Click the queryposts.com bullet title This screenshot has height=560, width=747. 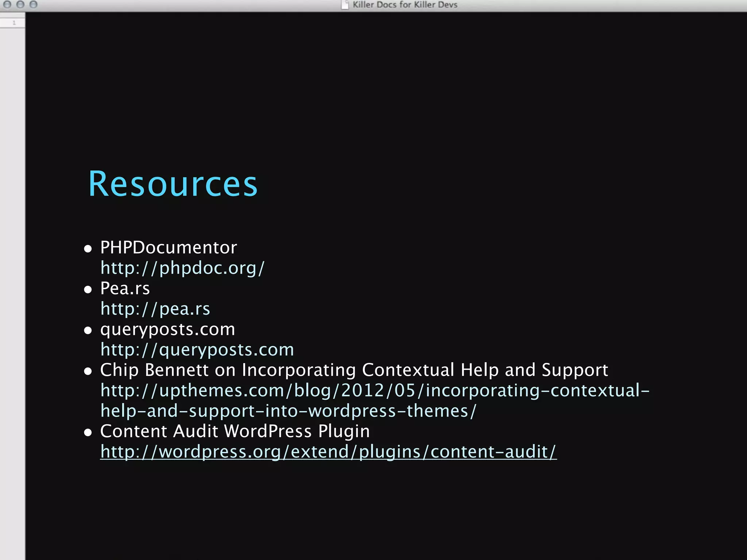point(168,330)
